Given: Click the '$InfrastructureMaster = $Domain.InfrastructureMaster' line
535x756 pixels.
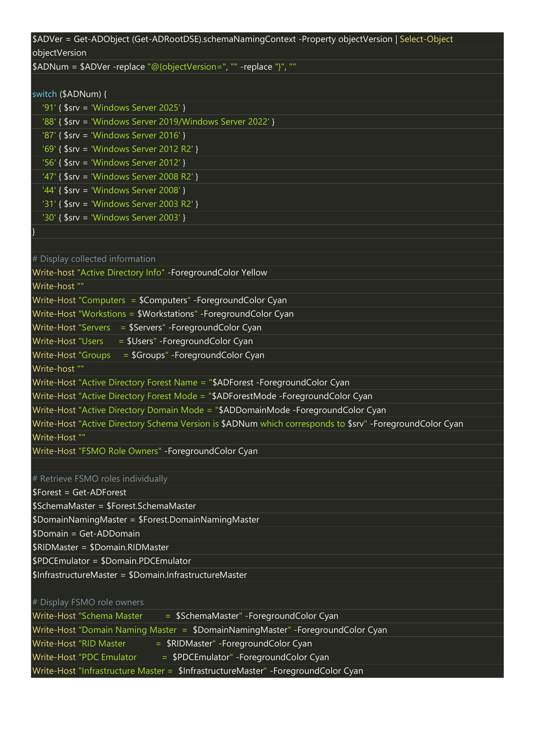Looking at the screenshot, I should pos(140,575).
